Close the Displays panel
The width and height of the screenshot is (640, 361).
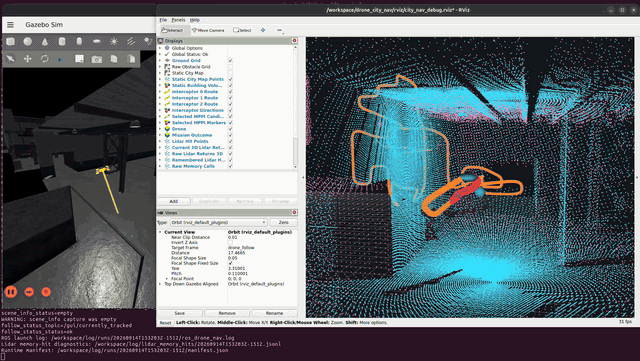click(x=294, y=41)
